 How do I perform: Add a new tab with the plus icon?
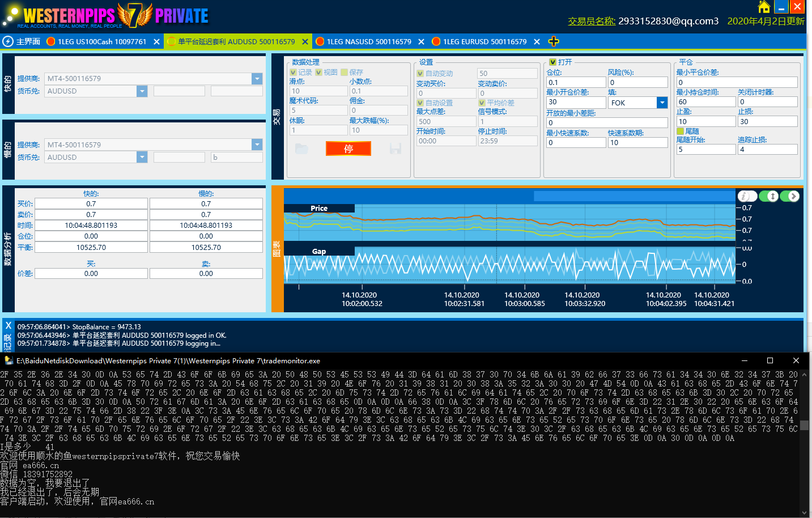[x=554, y=41]
